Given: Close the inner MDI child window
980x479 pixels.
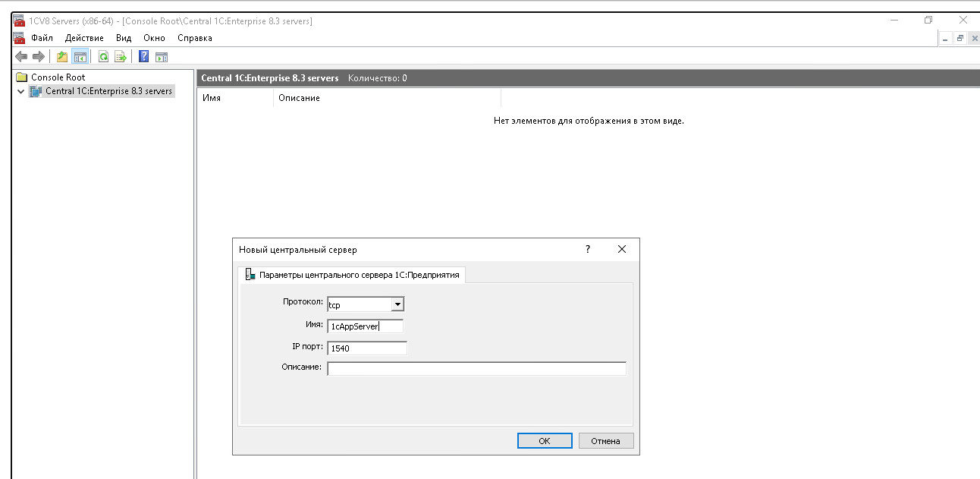Looking at the screenshot, I should pyautogui.click(x=973, y=38).
